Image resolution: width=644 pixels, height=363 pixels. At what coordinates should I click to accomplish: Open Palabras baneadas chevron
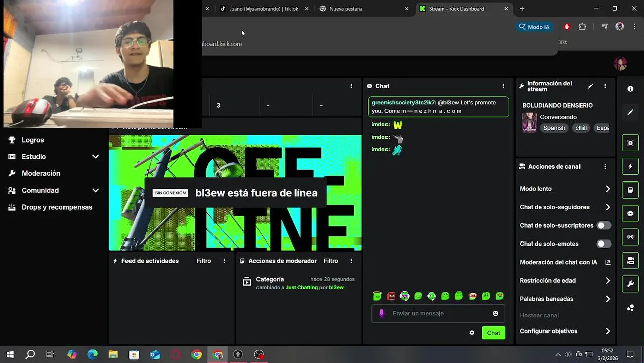[x=608, y=299]
